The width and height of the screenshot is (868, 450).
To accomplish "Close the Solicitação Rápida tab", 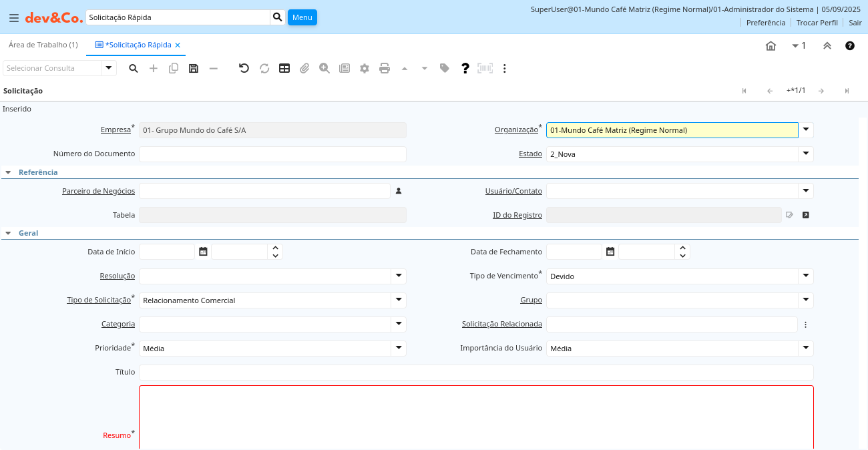I will [178, 45].
